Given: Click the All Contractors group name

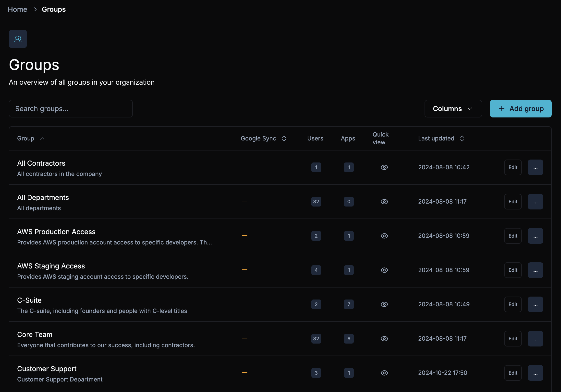Looking at the screenshot, I should click(41, 163).
